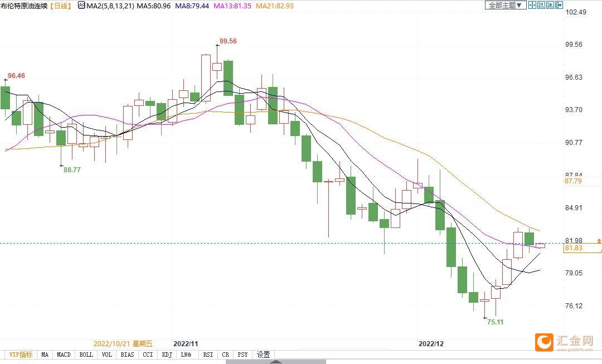This screenshot has width=602, height=364.
Task: Switch to the BOLL indicator tab
Action: coord(86,355)
